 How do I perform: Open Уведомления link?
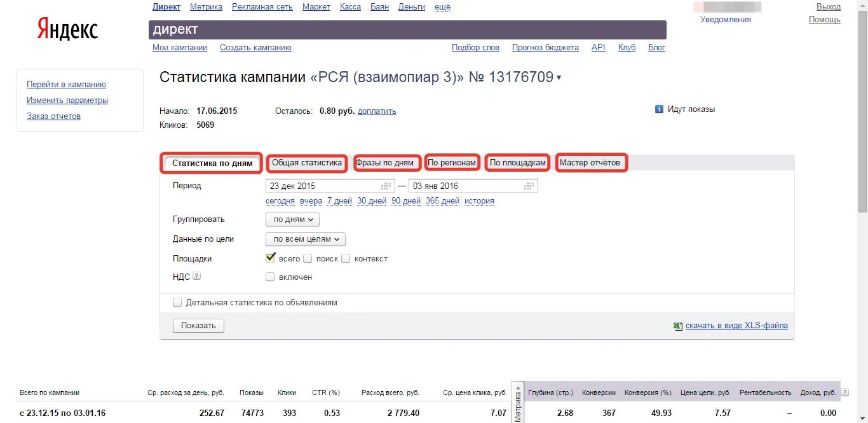[726, 20]
